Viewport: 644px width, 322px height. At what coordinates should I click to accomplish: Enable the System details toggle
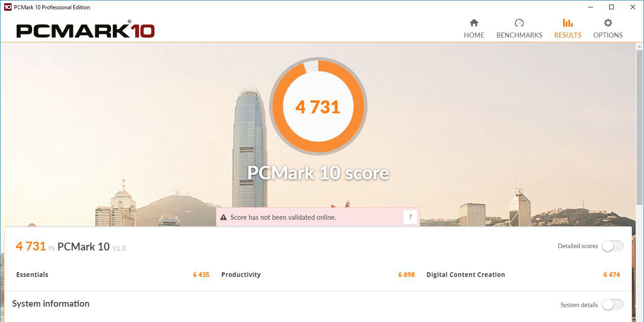tap(612, 304)
